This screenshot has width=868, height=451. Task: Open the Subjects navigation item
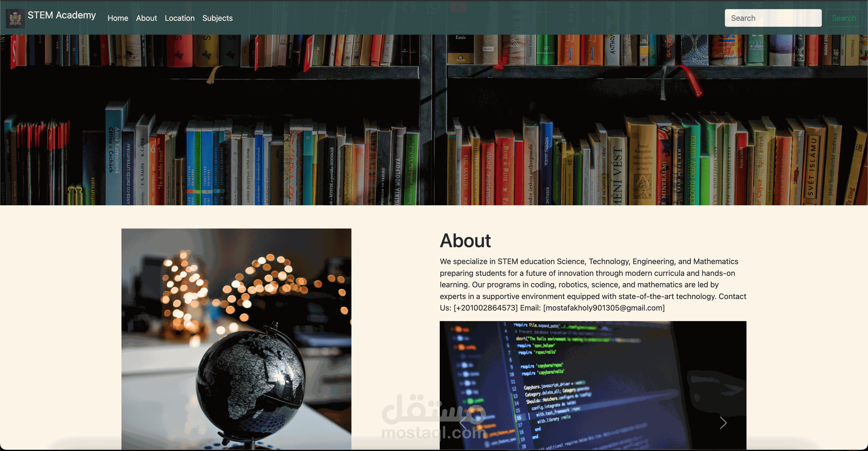(x=217, y=18)
